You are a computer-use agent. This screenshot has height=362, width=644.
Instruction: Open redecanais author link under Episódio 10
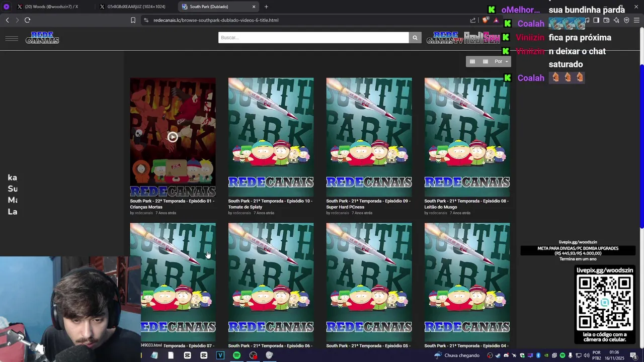(x=242, y=213)
